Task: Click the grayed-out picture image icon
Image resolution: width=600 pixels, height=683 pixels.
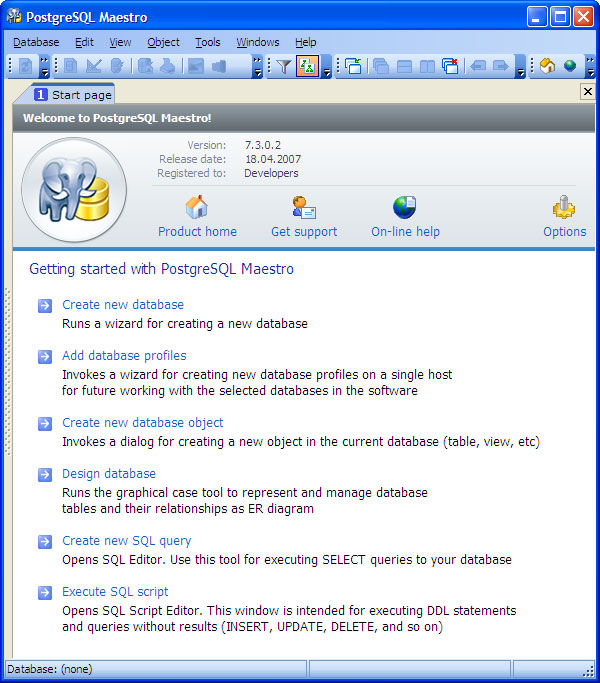Action: [x=196, y=66]
